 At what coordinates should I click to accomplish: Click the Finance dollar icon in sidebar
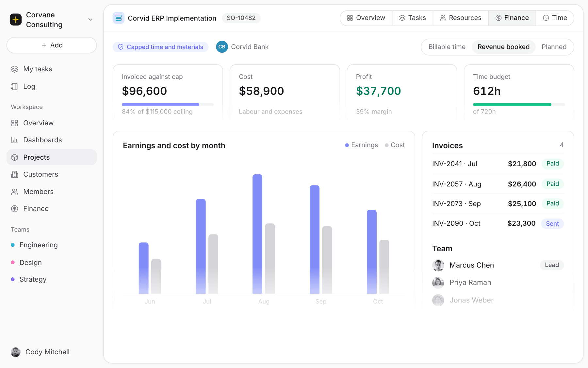[15, 209]
